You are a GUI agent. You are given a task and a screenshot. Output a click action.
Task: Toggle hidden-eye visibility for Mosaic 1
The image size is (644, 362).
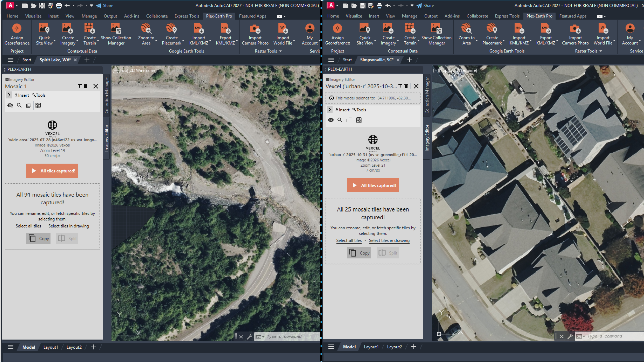click(x=10, y=105)
